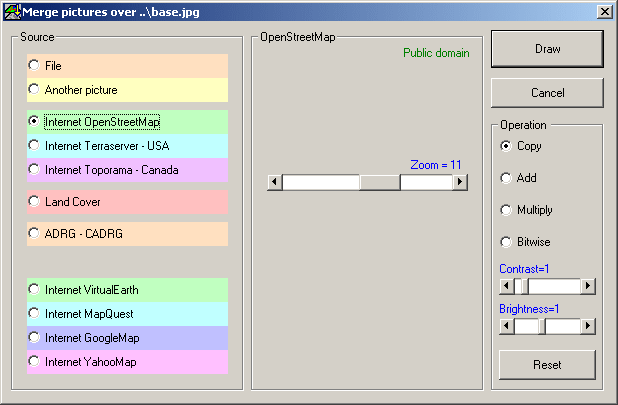Click the Draw button

[x=547, y=49]
